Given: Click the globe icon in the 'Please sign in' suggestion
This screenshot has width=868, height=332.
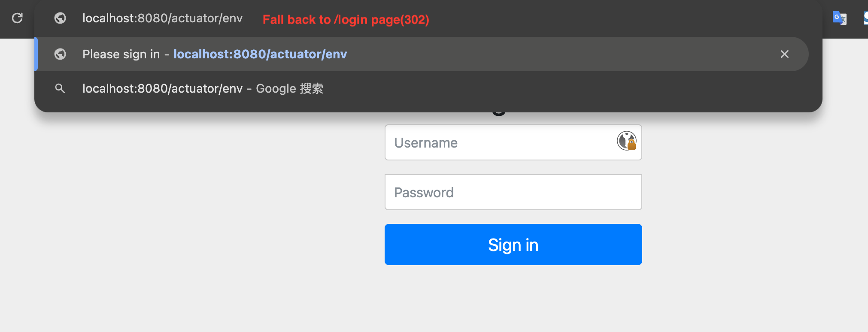Looking at the screenshot, I should [60, 54].
